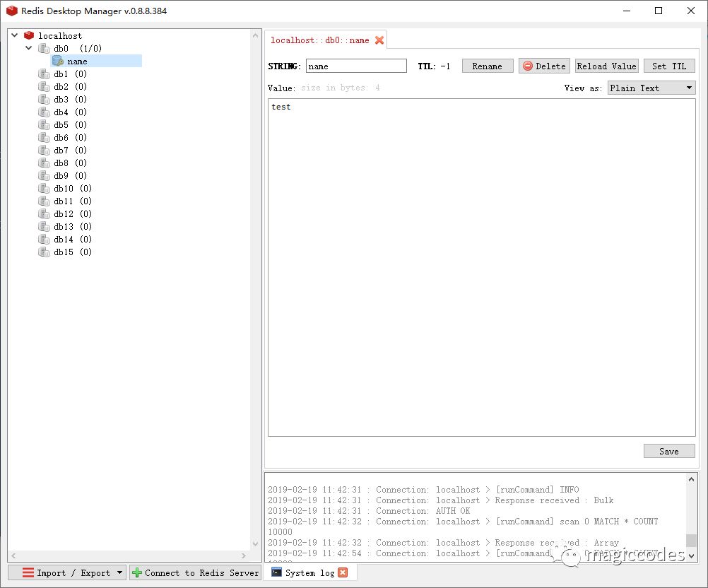Viewport: 708px width, 588px height.
Task: Click the key name input field
Action: click(356, 66)
